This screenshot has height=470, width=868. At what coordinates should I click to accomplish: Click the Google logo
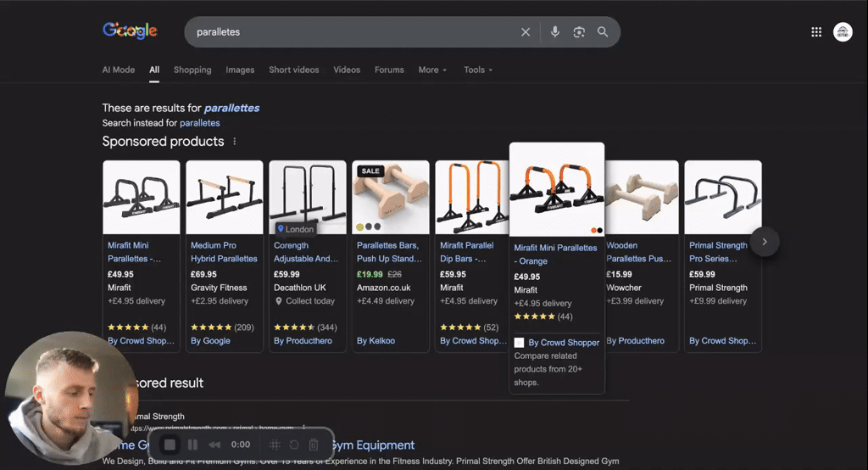[x=130, y=31]
